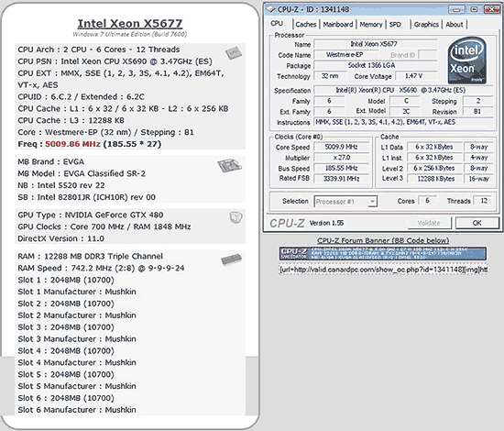
Task: Maximize the CPU-Z window
Action: coord(474,9)
